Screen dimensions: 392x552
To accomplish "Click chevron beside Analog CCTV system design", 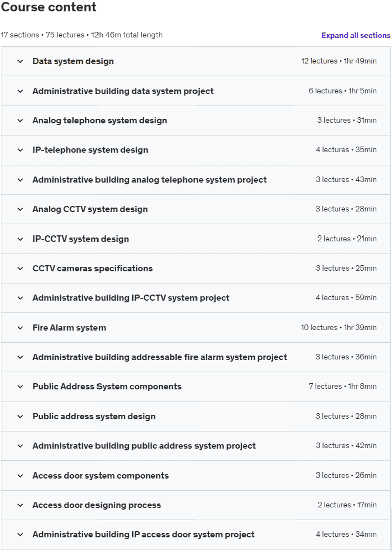I will 20,209.
